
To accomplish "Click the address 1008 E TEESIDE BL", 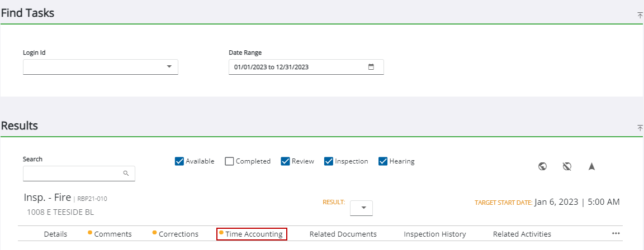I will [60, 212].
